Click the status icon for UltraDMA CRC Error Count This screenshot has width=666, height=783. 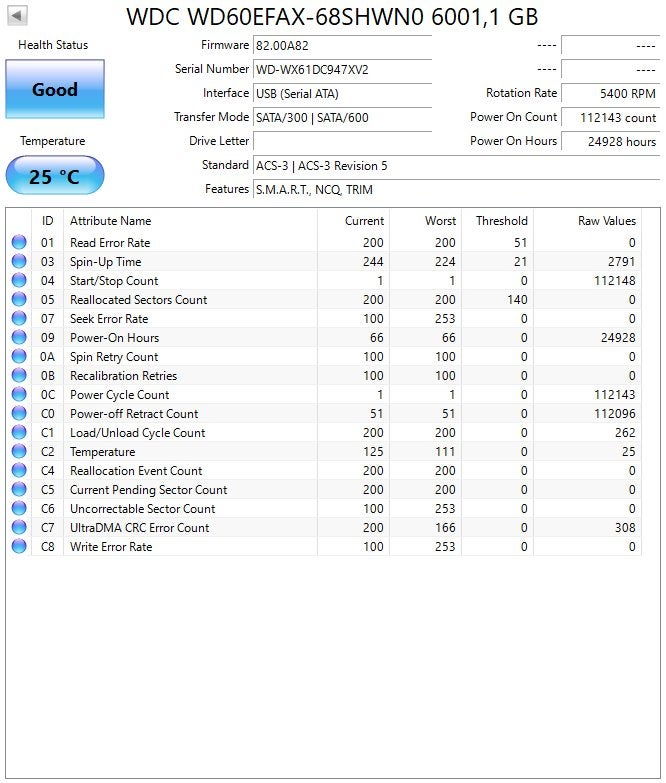(x=19, y=527)
